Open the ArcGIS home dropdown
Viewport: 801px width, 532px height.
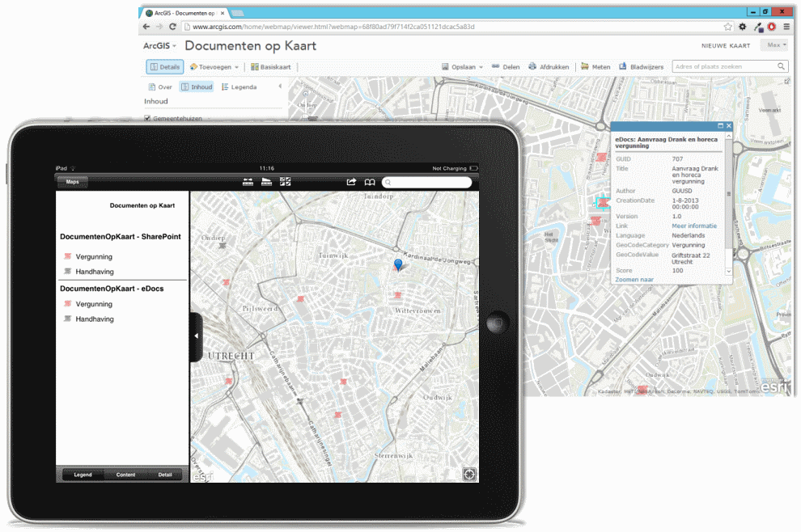click(x=159, y=45)
